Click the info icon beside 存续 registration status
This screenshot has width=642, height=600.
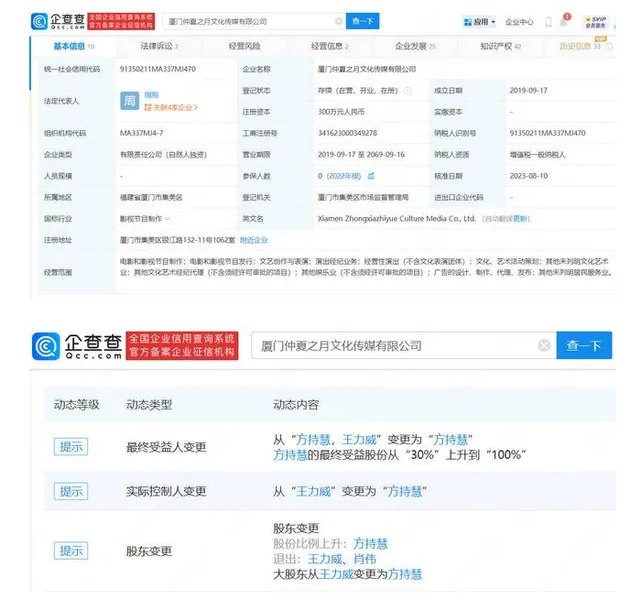coord(407,91)
